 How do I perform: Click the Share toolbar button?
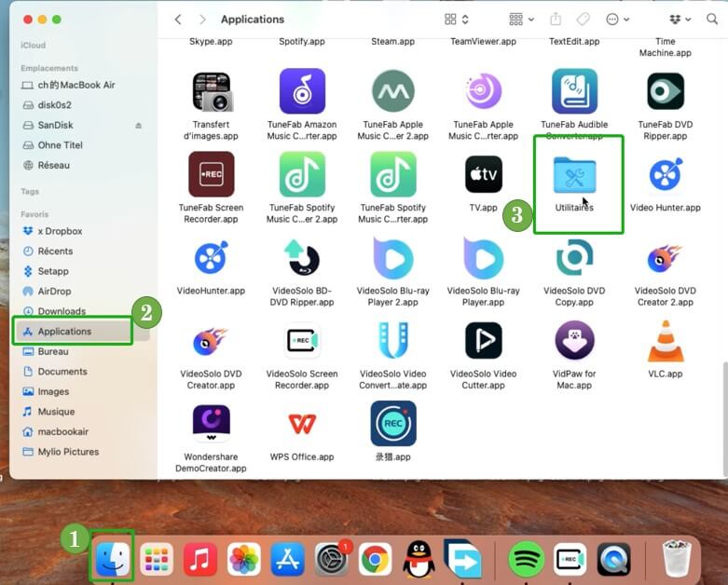pyautogui.click(x=556, y=20)
